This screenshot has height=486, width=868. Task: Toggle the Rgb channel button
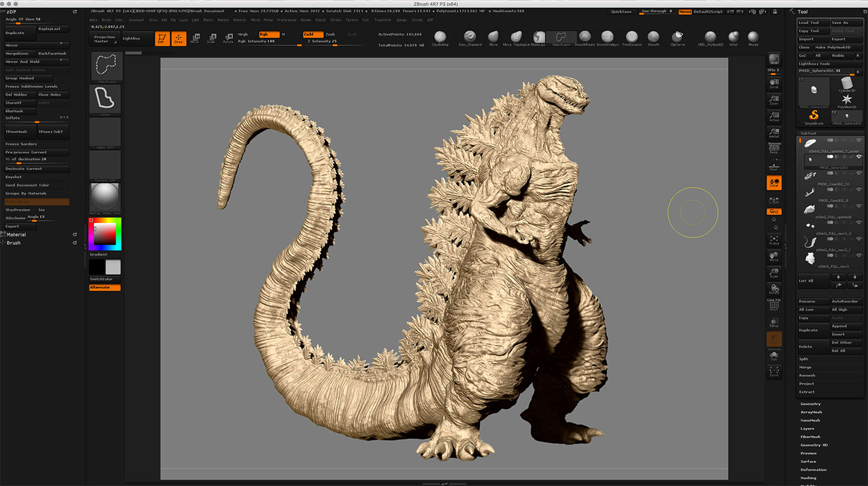pos(269,34)
